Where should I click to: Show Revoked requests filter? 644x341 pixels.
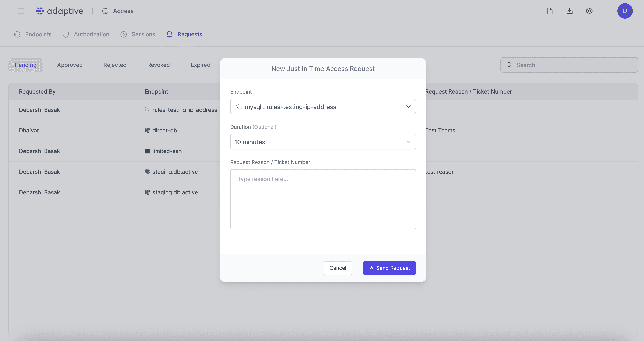[159, 65]
